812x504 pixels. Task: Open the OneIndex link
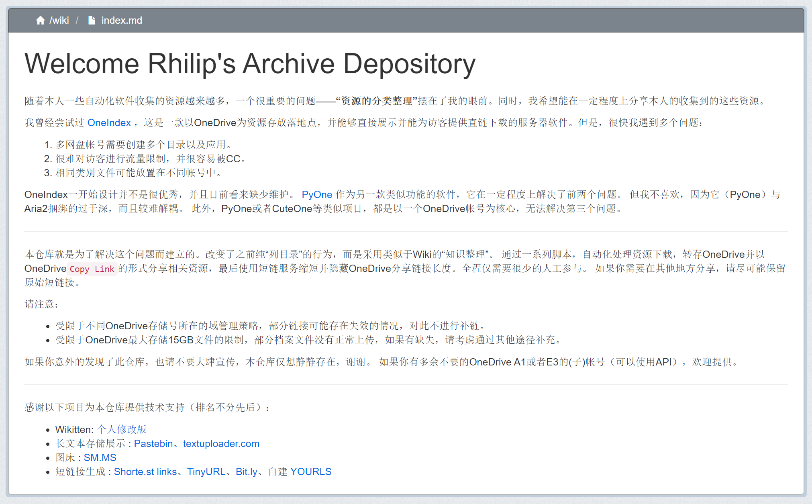[109, 122]
